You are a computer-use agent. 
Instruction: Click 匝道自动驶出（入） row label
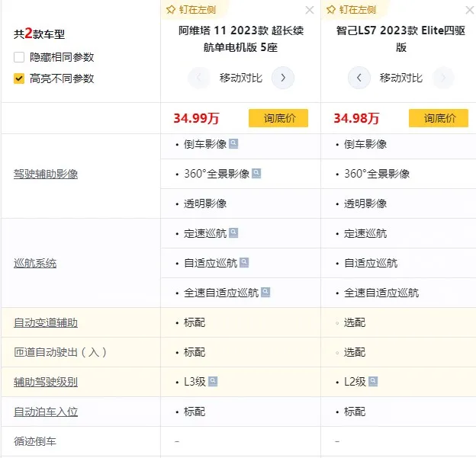click(60, 352)
